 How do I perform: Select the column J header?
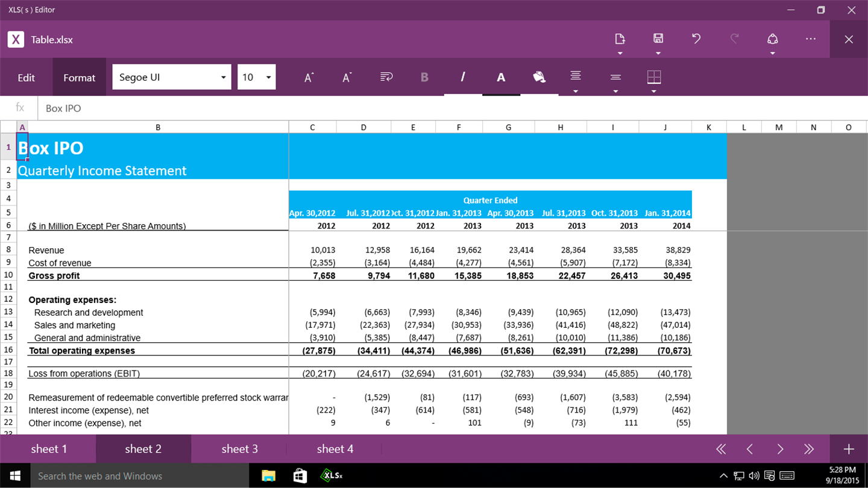point(665,127)
